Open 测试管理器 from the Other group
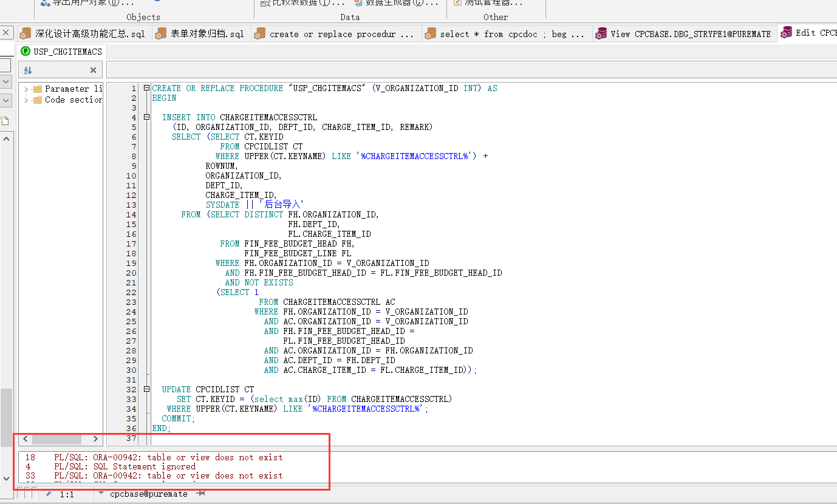The height and width of the screenshot is (504, 837). coord(488,3)
